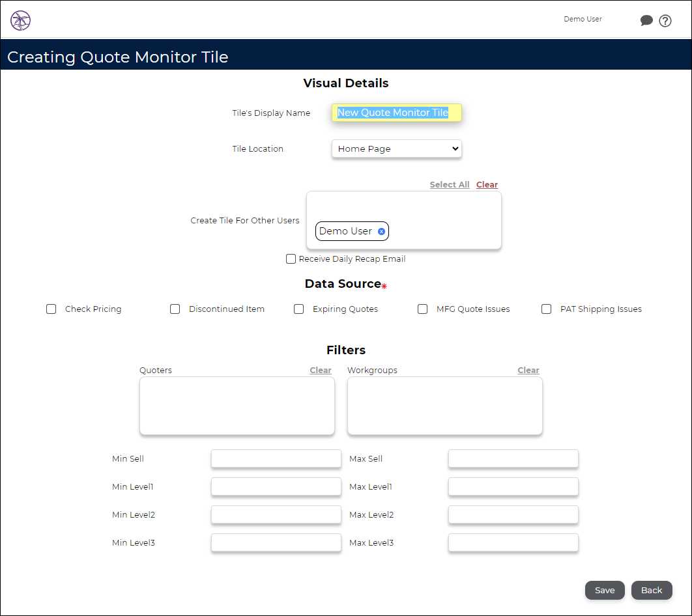Viewport: 692px width, 616px height.
Task: Click Clear next to Select All
Action: (487, 184)
